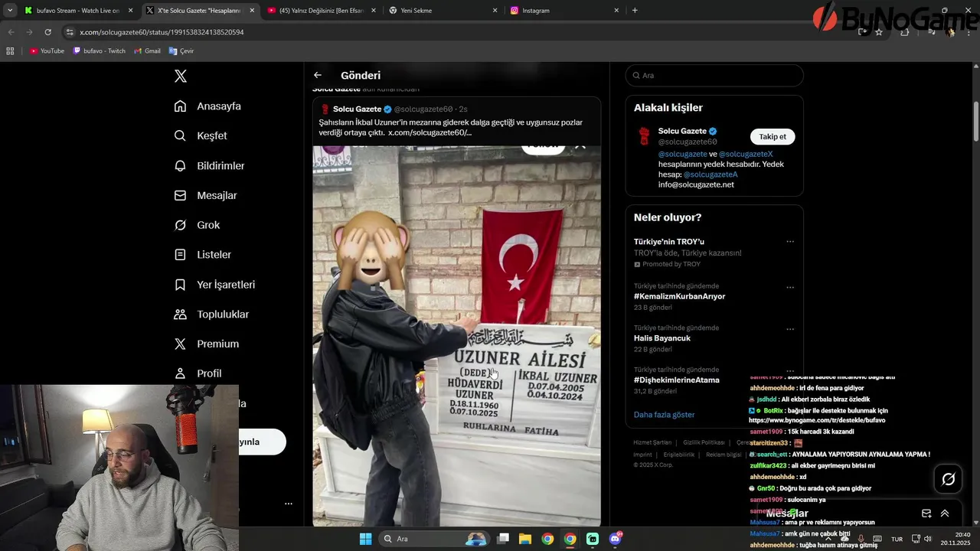Follow Solcu Gazete with Takip et
The width and height of the screenshot is (980, 551).
pyautogui.click(x=773, y=137)
